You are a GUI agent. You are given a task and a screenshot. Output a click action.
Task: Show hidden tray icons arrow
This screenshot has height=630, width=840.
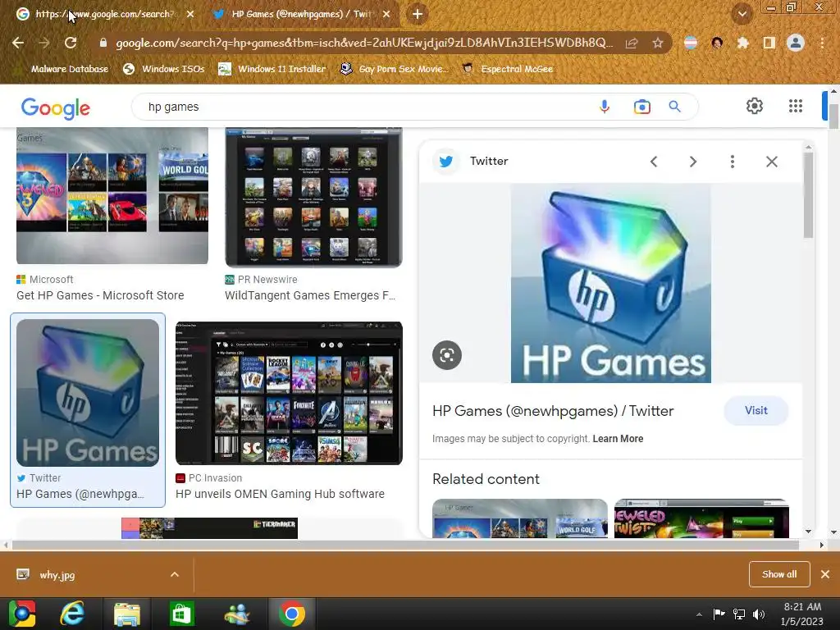click(x=699, y=614)
